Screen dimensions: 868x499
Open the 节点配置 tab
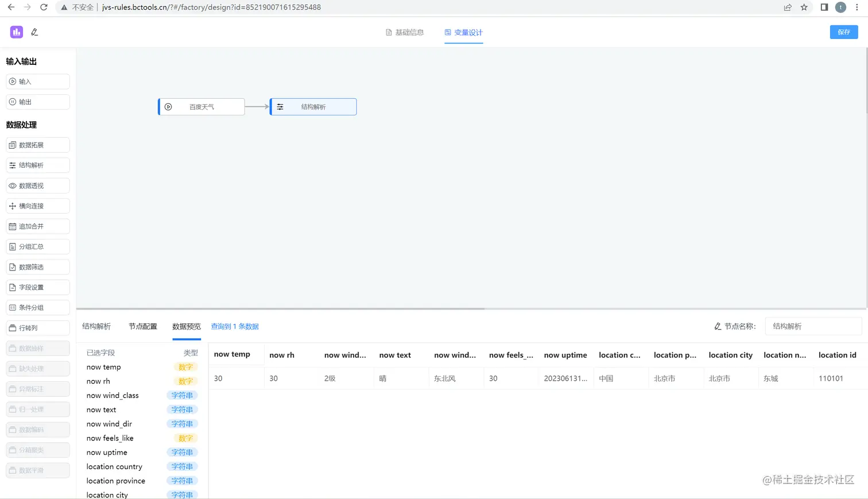pyautogui.click(x=143, y=326)
